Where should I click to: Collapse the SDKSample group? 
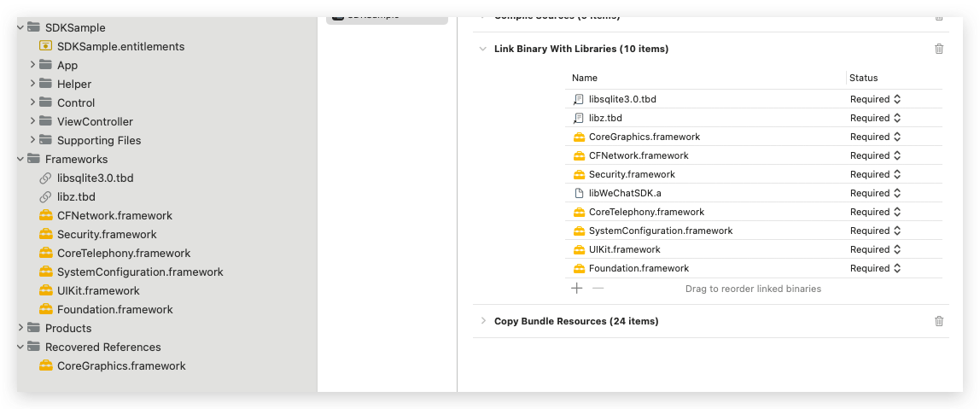20,27
